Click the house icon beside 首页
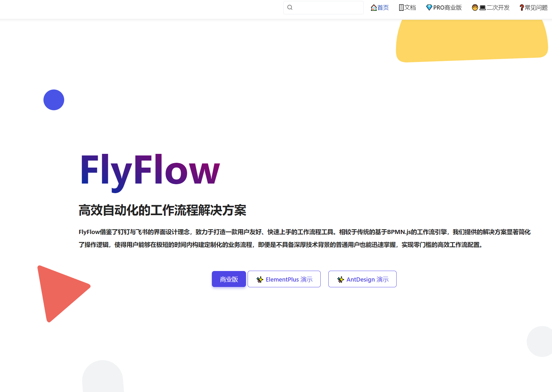This screenshot has height=392, width=552. 374,8
